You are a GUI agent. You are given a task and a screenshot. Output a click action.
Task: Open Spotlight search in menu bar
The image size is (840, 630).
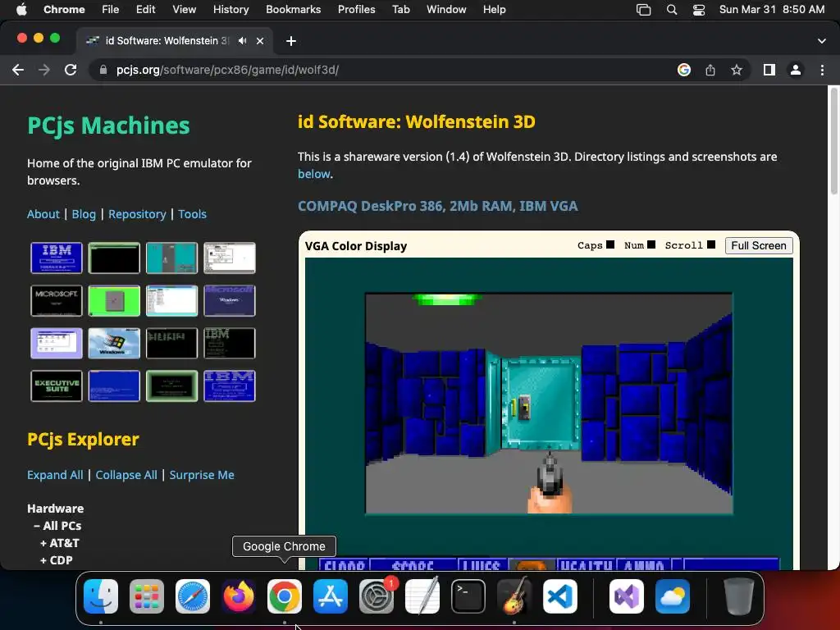[671, 10]
